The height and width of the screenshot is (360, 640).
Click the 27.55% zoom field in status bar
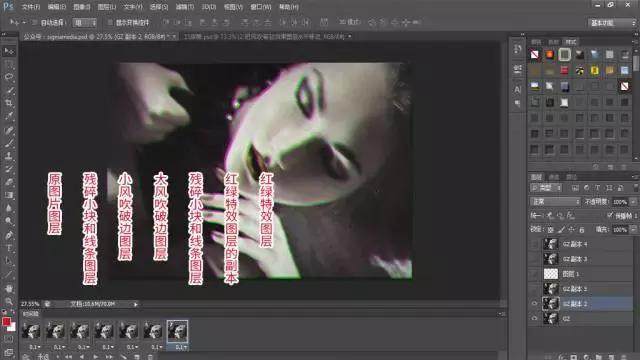[30, 304]
